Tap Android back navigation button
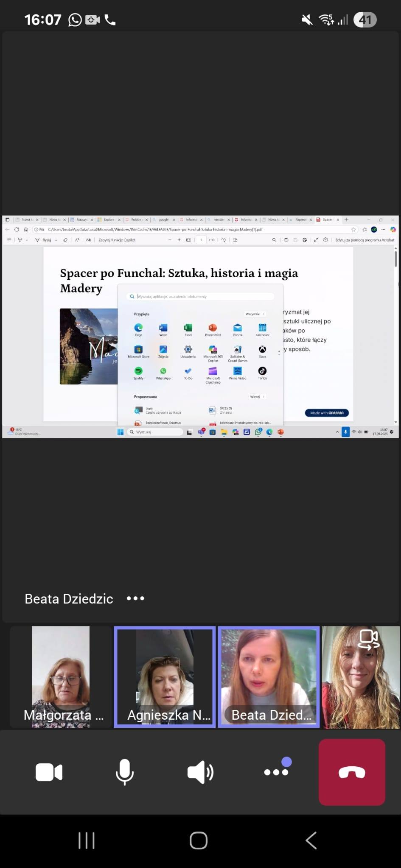Image resolution: width=401 pixels, height=868 pixels. (x=311, y=840)
